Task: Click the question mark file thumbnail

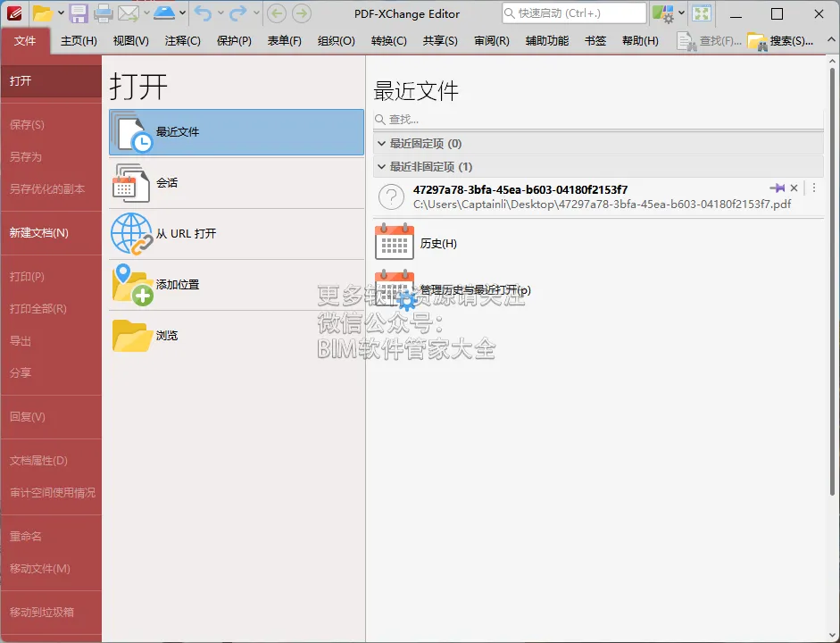Action: 392,196
